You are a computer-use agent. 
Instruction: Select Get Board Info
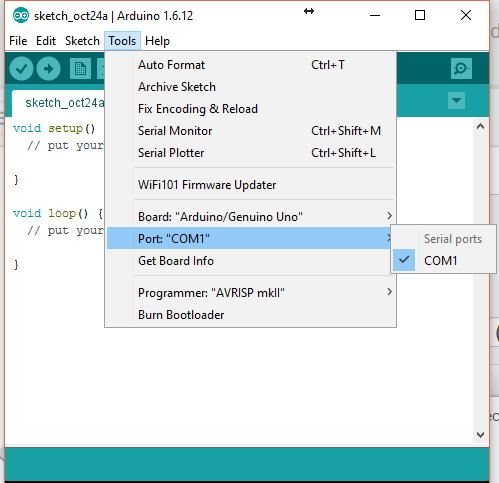[250, 261]
